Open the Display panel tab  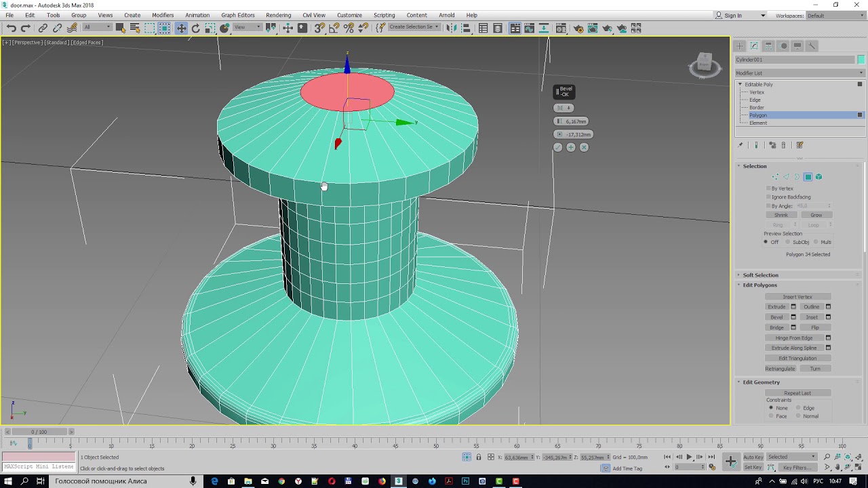pyautogui.click(x=797, y=45)
